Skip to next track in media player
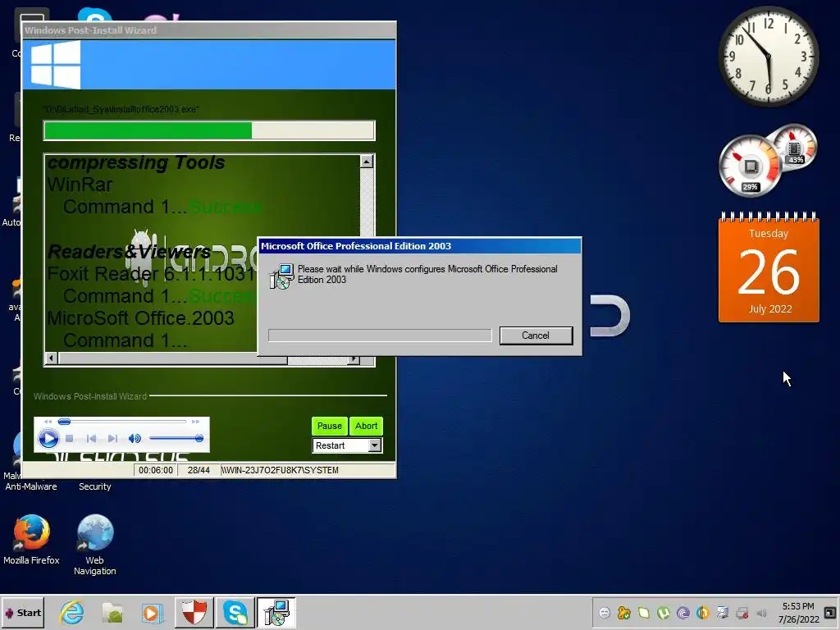Screen dimensions: 840x630 point(112,439)
